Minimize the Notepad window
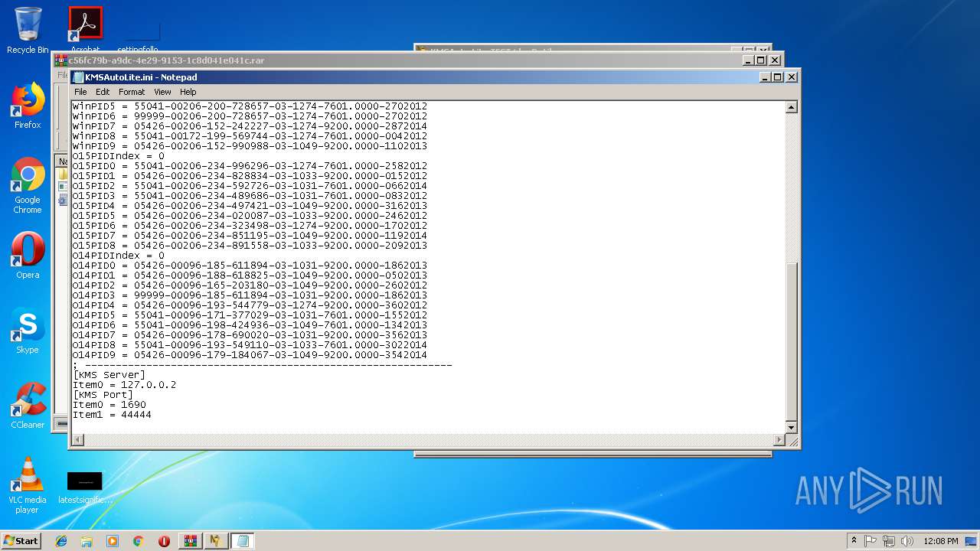 click(765, 77)
